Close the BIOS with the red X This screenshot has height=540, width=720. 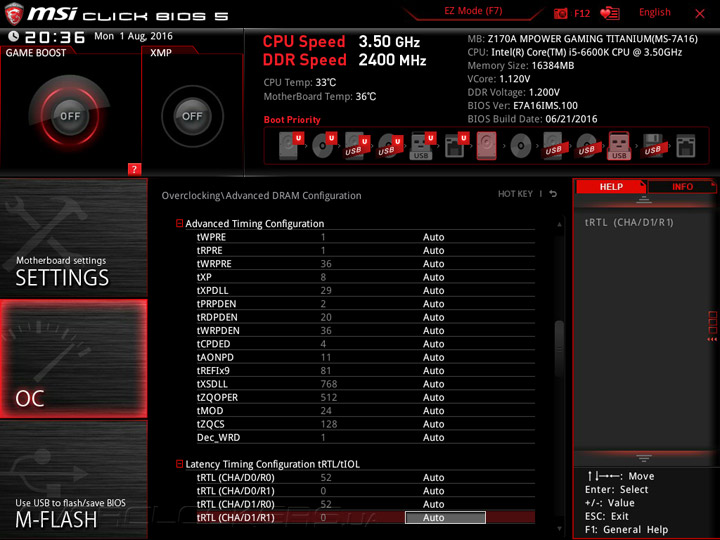(x=699, y=14)
